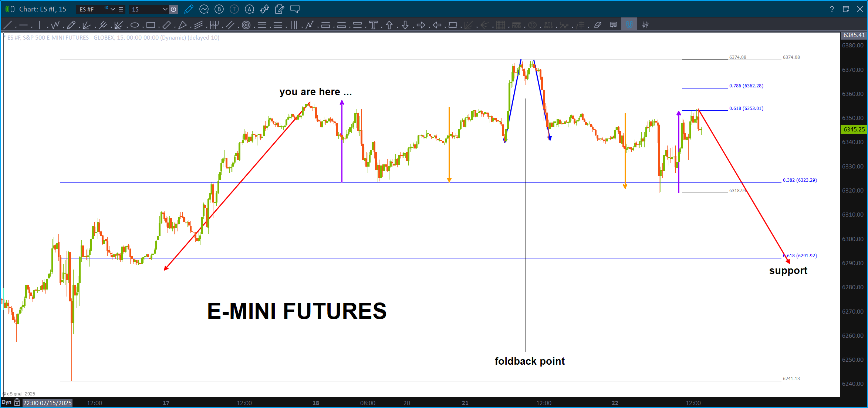Toggle the time template clock button
Screen dimensions: 868x408
[173, 9]
